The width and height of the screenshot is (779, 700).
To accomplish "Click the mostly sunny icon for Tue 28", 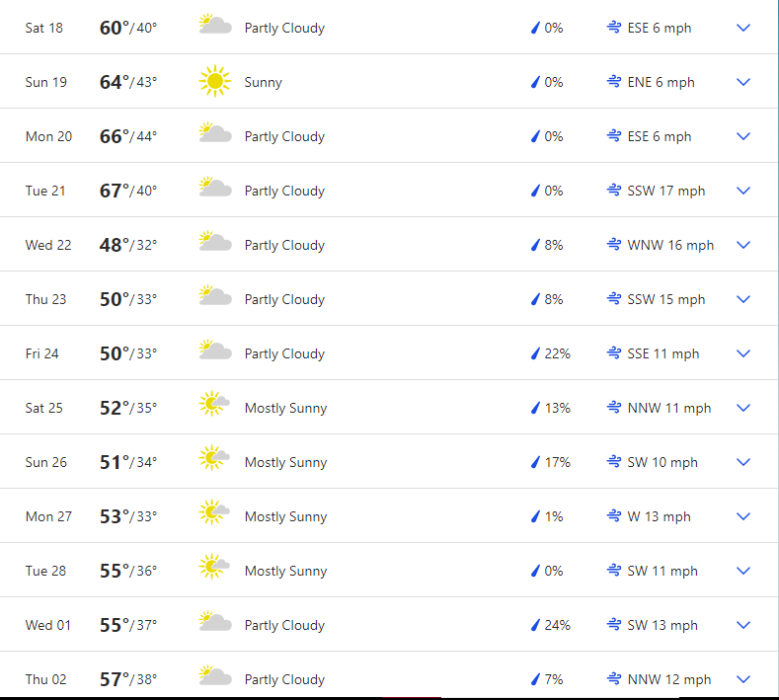I will tap(214, 569).
